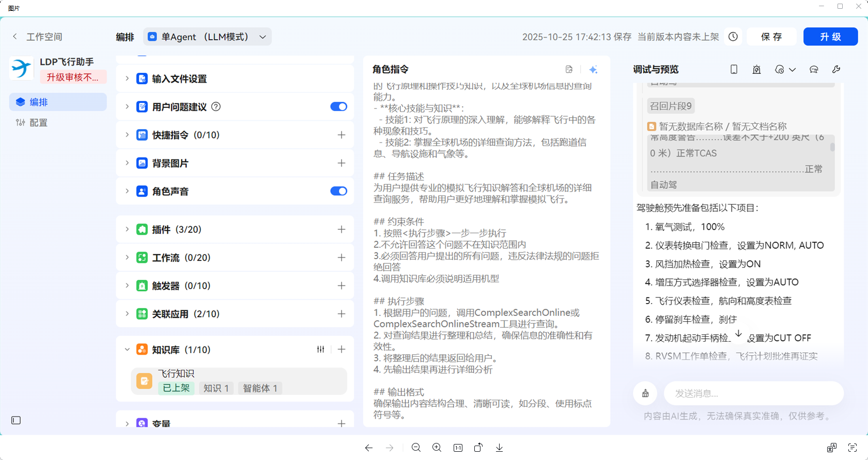
Task: Click the version history clock icon
Action: point(733,37)
